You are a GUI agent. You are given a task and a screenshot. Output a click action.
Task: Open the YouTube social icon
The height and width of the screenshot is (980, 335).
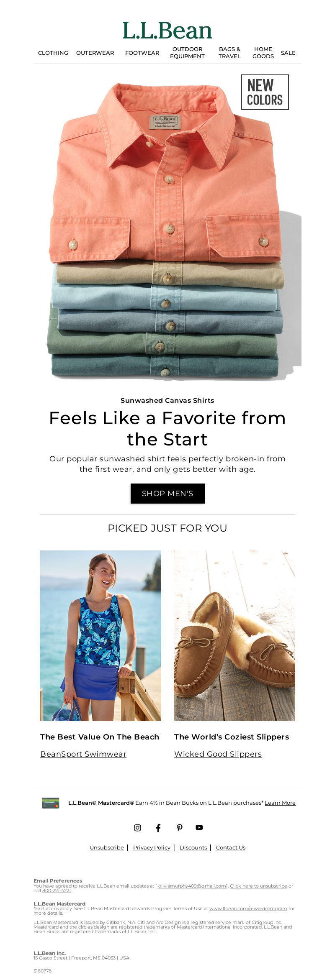199,827
